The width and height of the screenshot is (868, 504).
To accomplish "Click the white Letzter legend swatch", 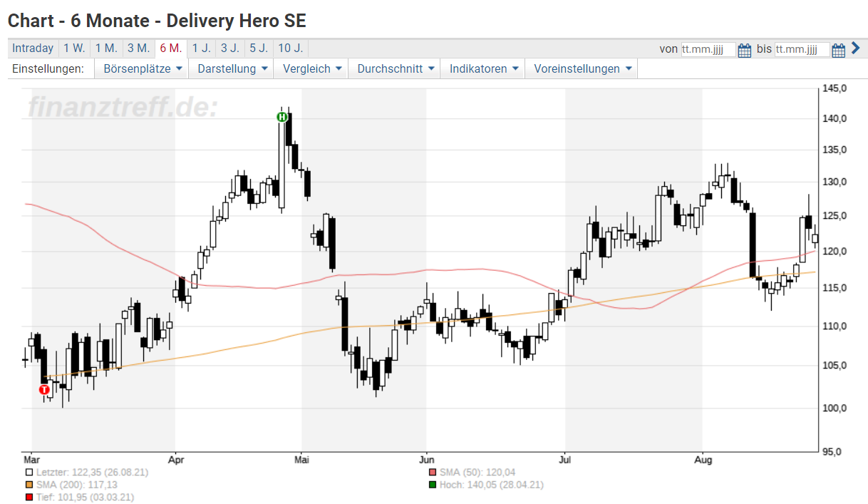I will coord(29,472).
